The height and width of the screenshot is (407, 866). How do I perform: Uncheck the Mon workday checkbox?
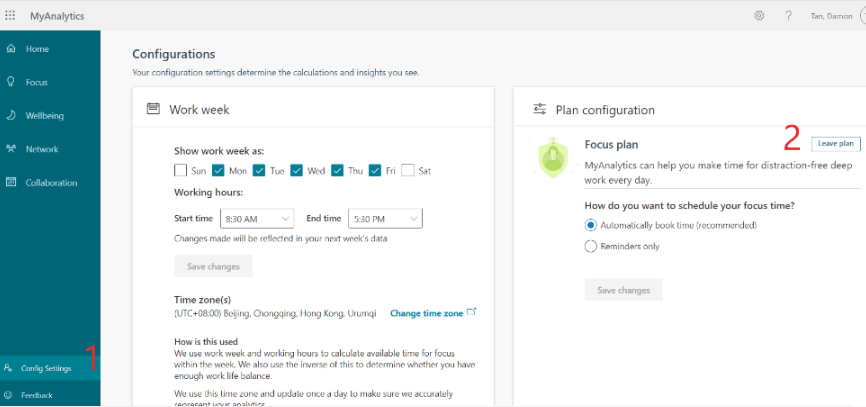click(218, 170)
